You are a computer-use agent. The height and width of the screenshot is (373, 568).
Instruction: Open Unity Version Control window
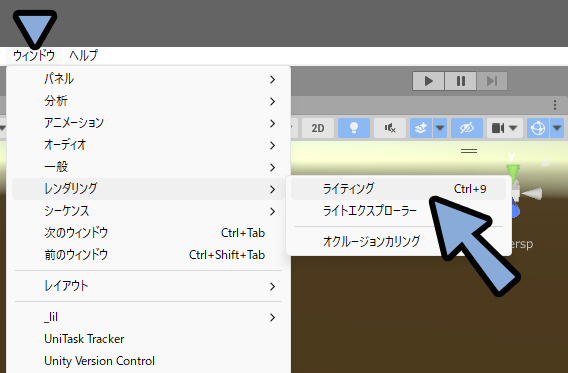coord(148,361)
